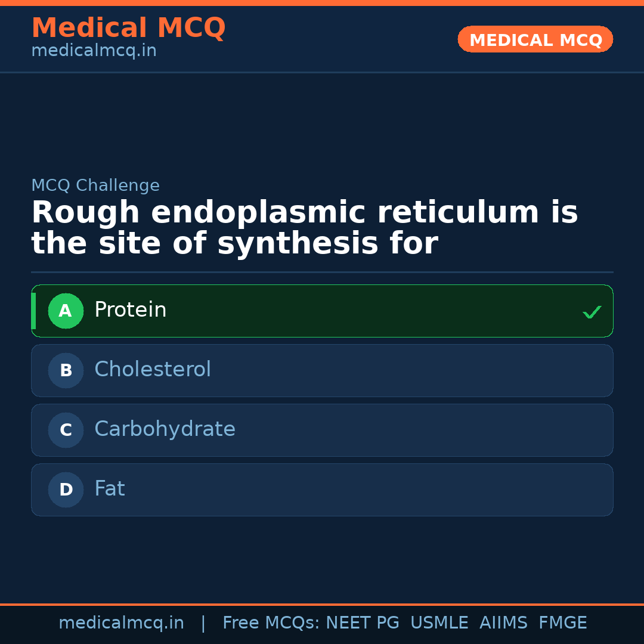Click the AIIMS footer text
Viewport: 644px width, 644px height.
(503, 623)
